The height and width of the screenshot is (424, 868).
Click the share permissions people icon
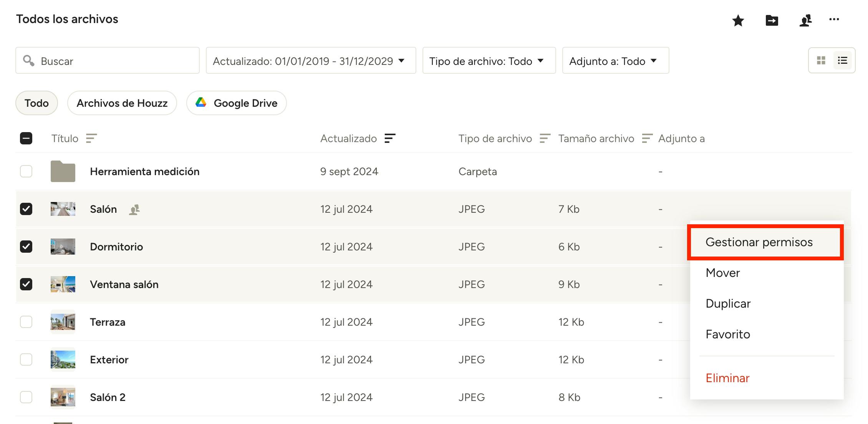(805, 20)
